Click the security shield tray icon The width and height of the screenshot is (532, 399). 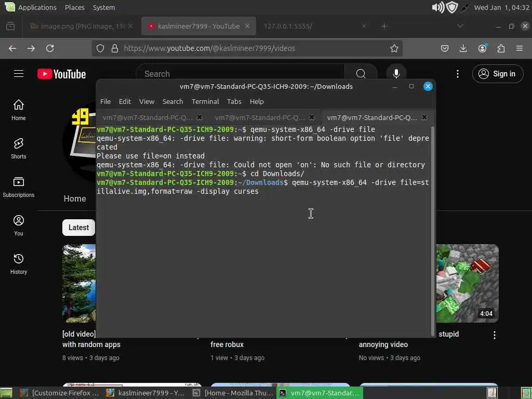point(452,7)
